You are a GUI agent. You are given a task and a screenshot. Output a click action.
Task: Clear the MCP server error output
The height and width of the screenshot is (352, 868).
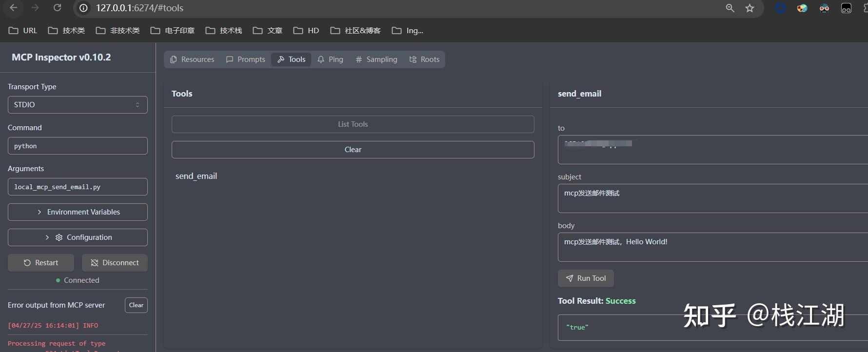pyautogui.click(x=136, y=305)
